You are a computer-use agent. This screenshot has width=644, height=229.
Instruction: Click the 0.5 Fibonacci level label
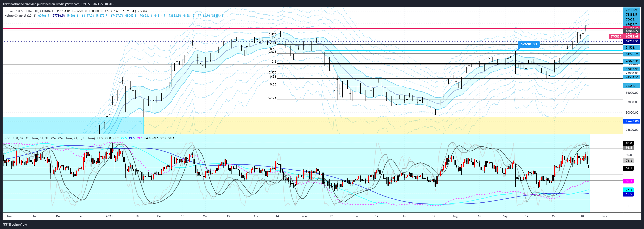tap(274, 62)
